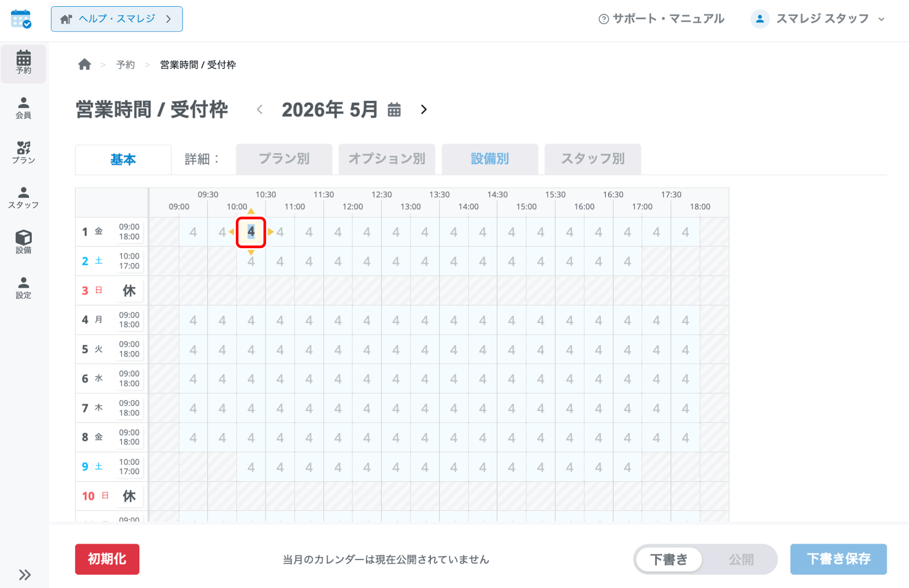909x588 pixels.
Task: Select the 基本 tab
Action: click(x=123, y=159)
